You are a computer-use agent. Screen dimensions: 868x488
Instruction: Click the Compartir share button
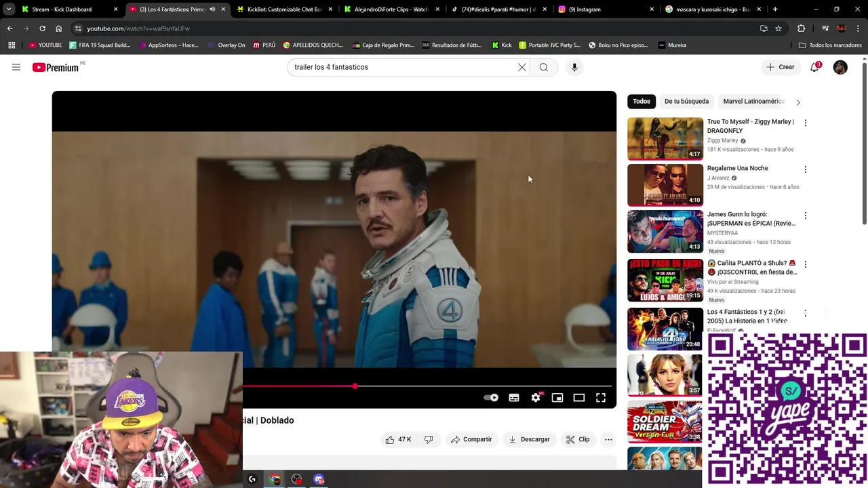point(471,439)
